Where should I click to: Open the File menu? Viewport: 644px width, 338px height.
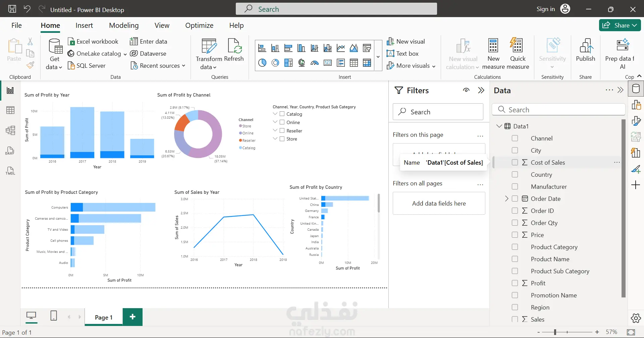click(x=16, y=25)
